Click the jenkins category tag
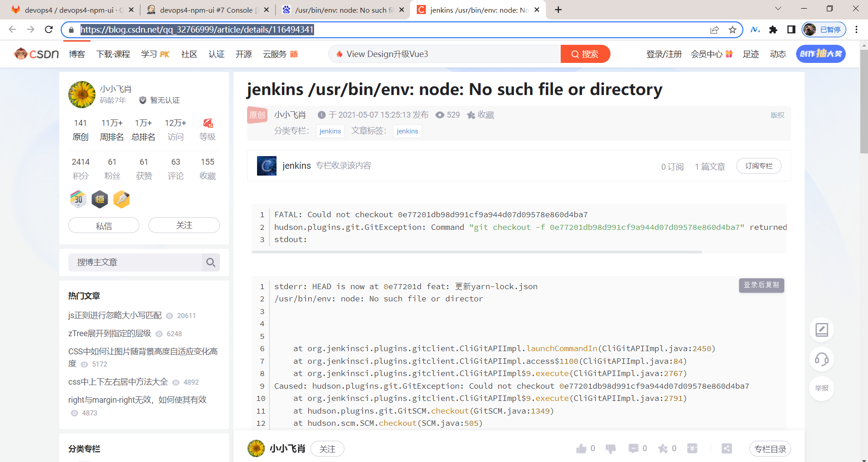This screenshot has height=462, width=868. pos(330,131)
